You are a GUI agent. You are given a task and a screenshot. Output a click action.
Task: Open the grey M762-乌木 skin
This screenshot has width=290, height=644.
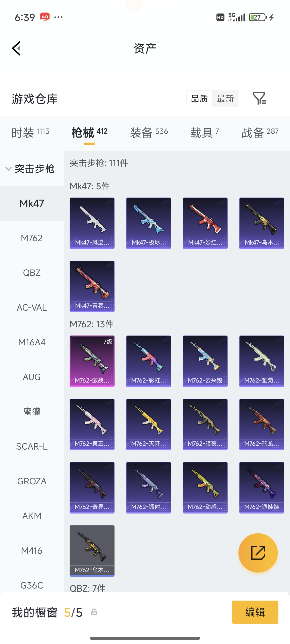click(92, 551)
